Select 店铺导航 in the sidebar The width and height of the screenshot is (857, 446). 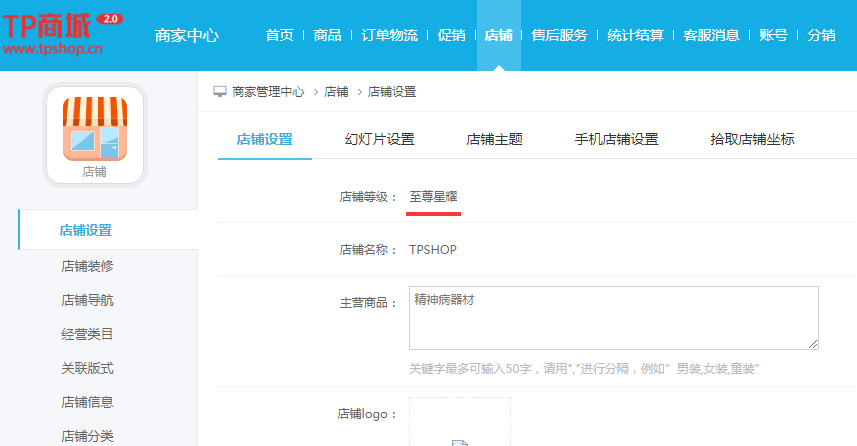tap(87, 300)
